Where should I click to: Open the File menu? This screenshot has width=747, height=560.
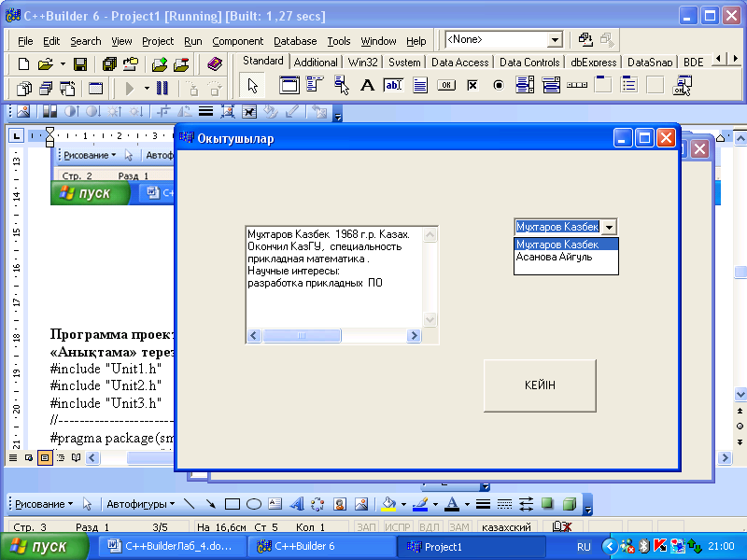click(25, 41)
